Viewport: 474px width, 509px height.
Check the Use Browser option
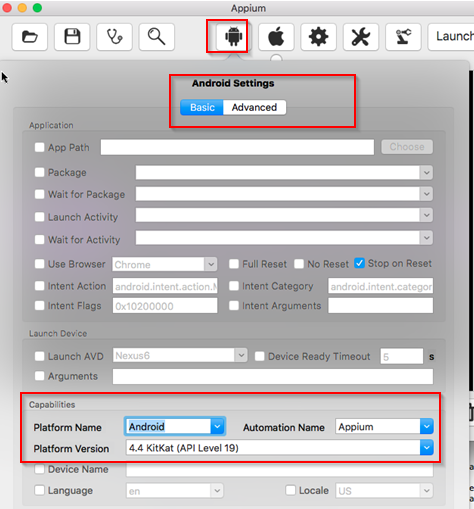[40, 264]
